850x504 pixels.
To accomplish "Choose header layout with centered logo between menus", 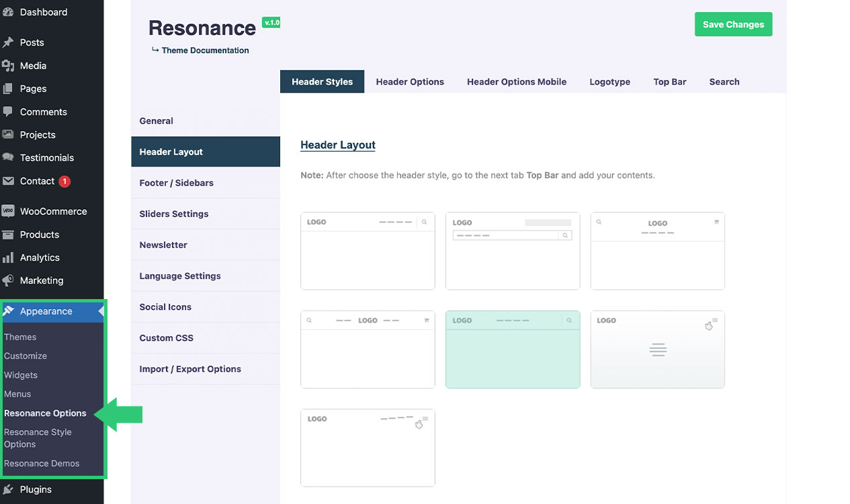I will pos(368,349).
